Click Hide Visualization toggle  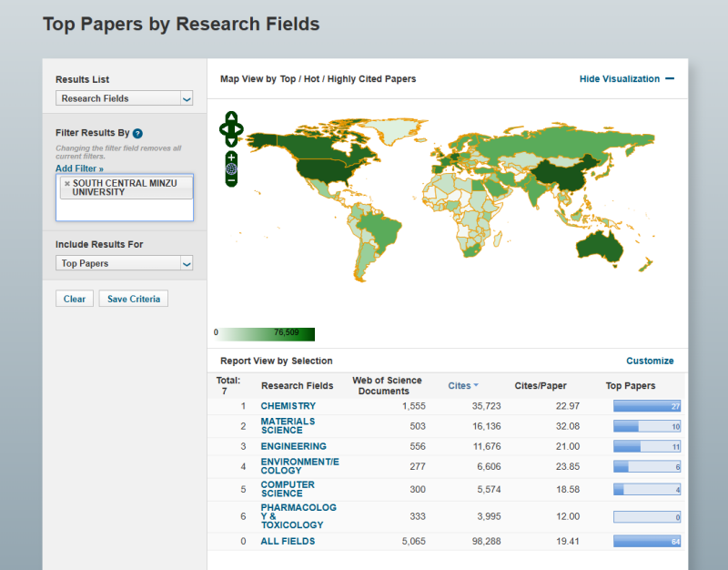(626, 79)
